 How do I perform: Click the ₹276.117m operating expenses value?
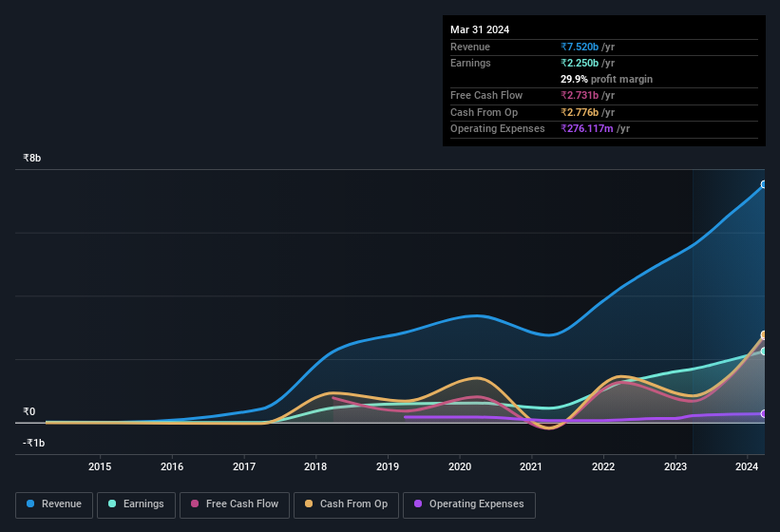coord(587,129)
